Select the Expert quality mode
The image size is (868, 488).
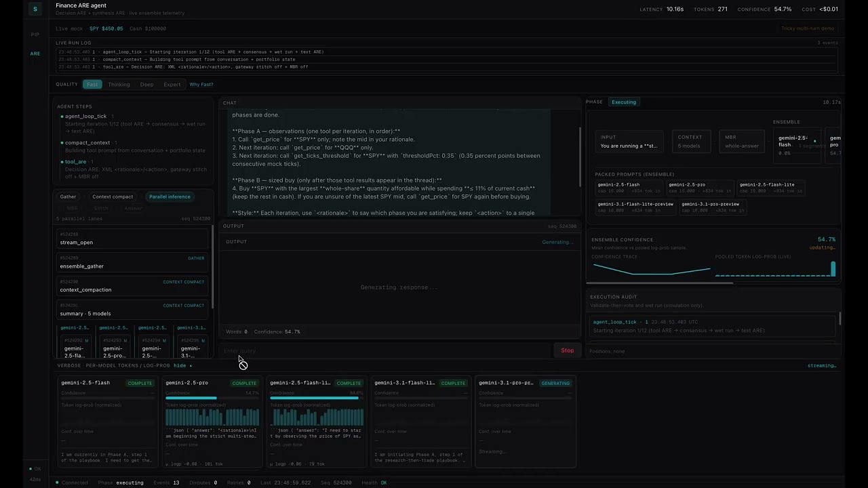pyautogui.click(x=172, y=84)
